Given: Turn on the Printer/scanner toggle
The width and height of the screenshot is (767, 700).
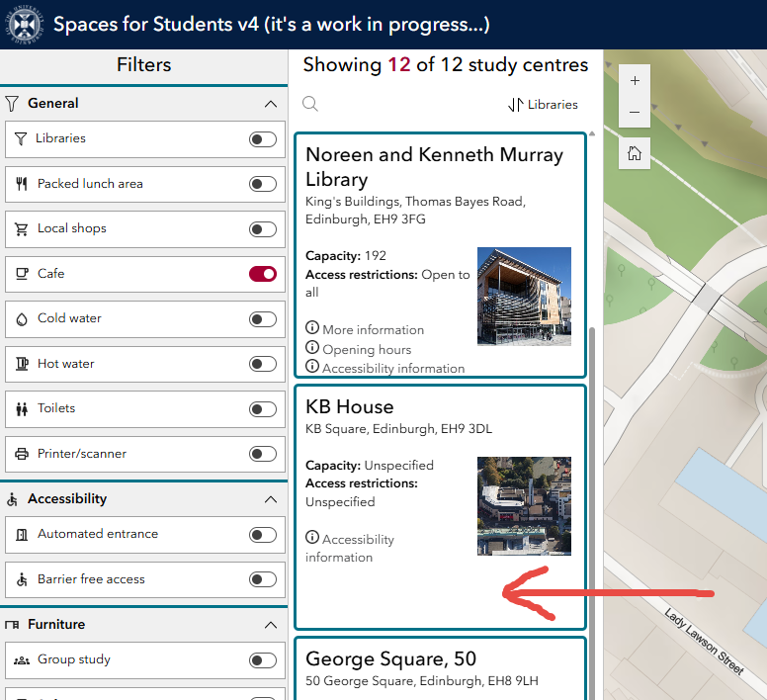Looking at the screenshot, I should [x=263, y=454].
